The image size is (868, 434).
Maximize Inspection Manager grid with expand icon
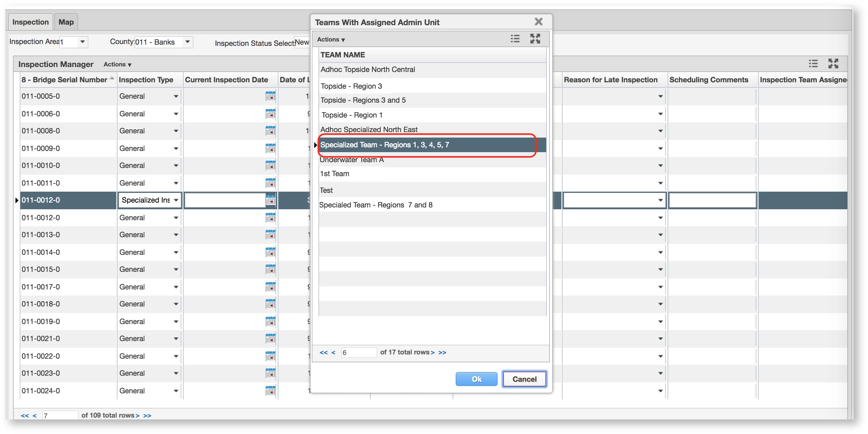[833, 64]
